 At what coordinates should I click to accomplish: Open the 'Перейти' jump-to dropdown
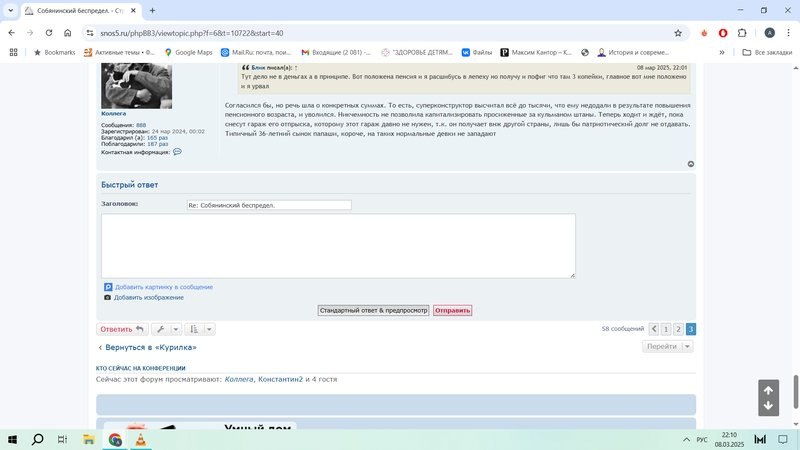click(x=668, y=346)
